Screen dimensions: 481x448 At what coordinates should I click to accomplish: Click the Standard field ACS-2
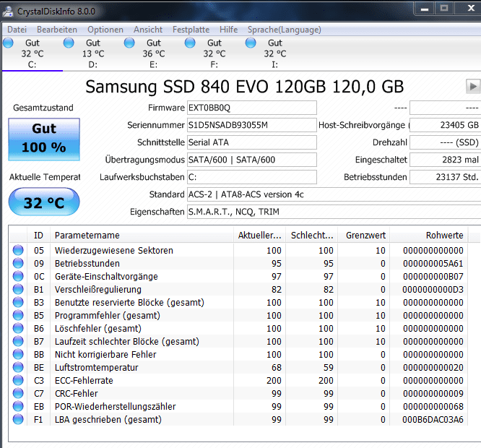tap(334, 194)
